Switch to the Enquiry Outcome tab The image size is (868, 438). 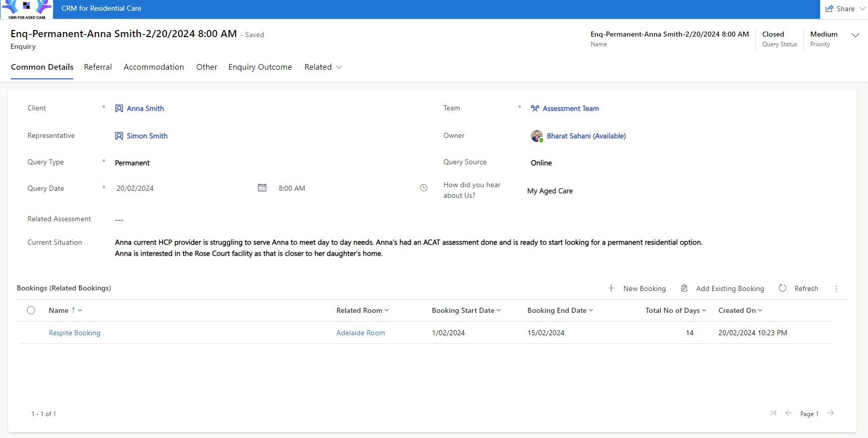point(260,67)
